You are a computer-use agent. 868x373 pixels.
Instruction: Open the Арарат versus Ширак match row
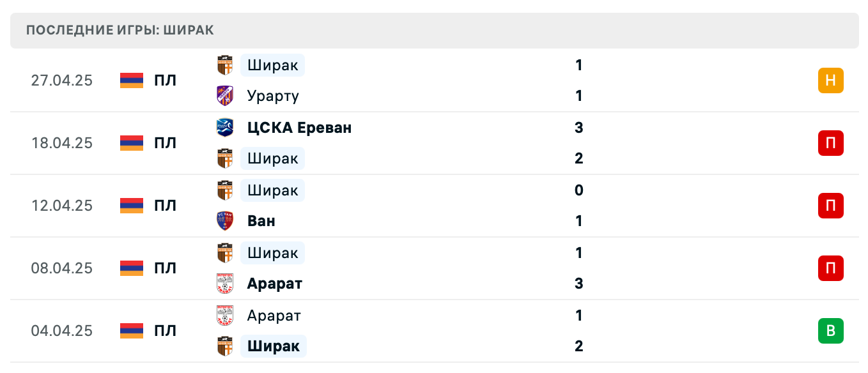point(434,330)
